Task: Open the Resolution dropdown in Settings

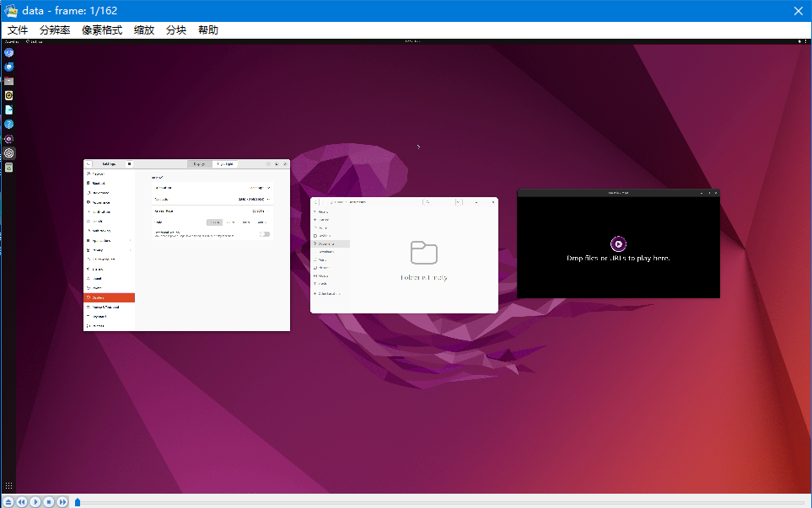Action: coord(212,199)
